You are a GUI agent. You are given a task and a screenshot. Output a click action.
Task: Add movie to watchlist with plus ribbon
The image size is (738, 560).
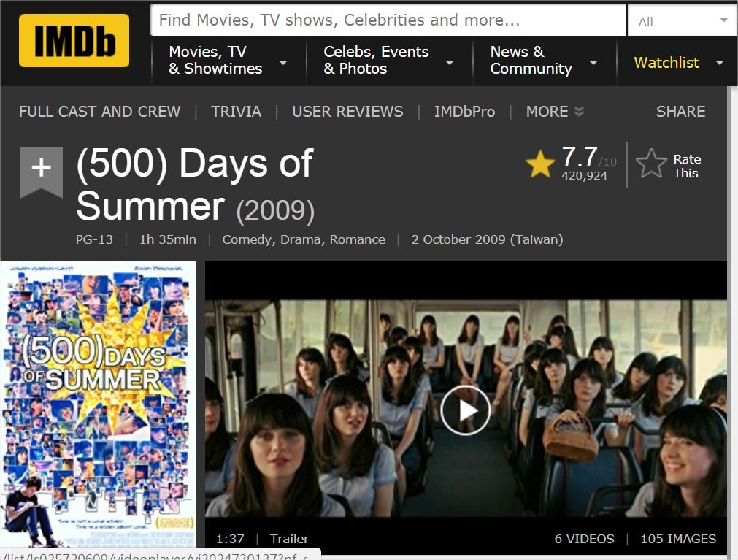[x=42, y=172]
